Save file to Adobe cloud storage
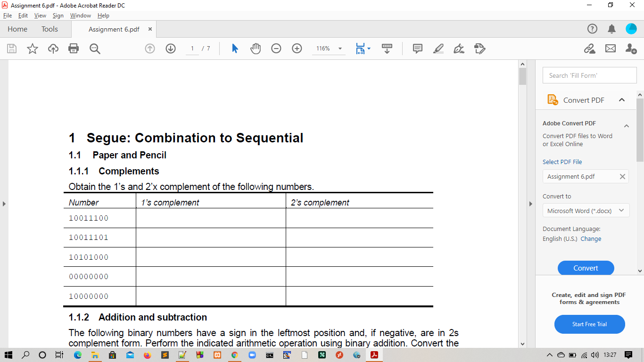The width and height of the screenshot is (644, 362). pyautogui.click(x=53, y=49)
